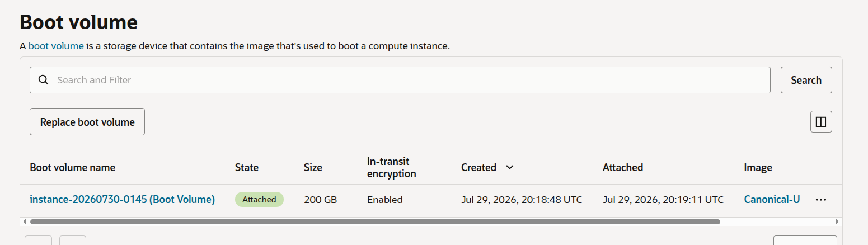Click the State column header
The height and width of the screenshot is (245, 868).
(x=247, y=167)
